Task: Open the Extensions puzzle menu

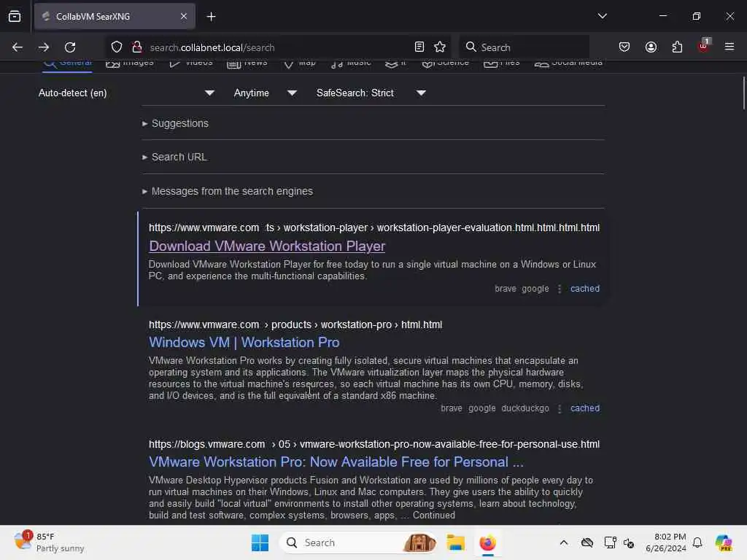Action: tap(677, 47)
